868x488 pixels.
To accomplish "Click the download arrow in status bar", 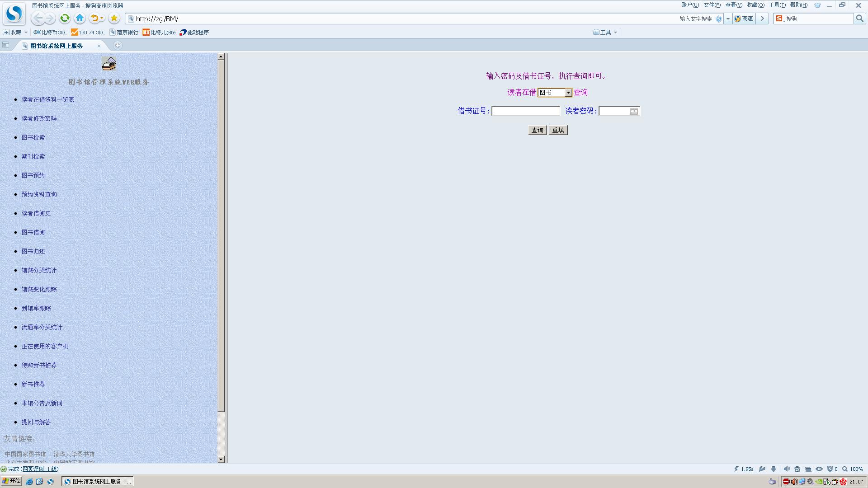I will click(x=774, y=469).
